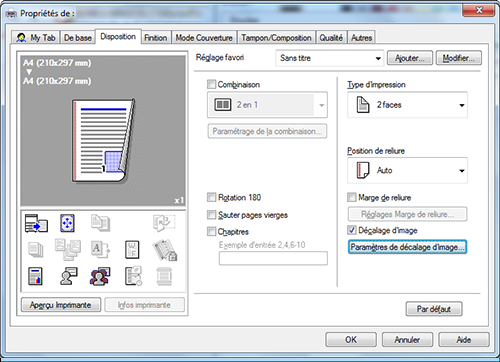The height and width of the screenshot is (362, 500).
Task: Click the greyed stacked pages icon
Action: (x=36, y=250)
